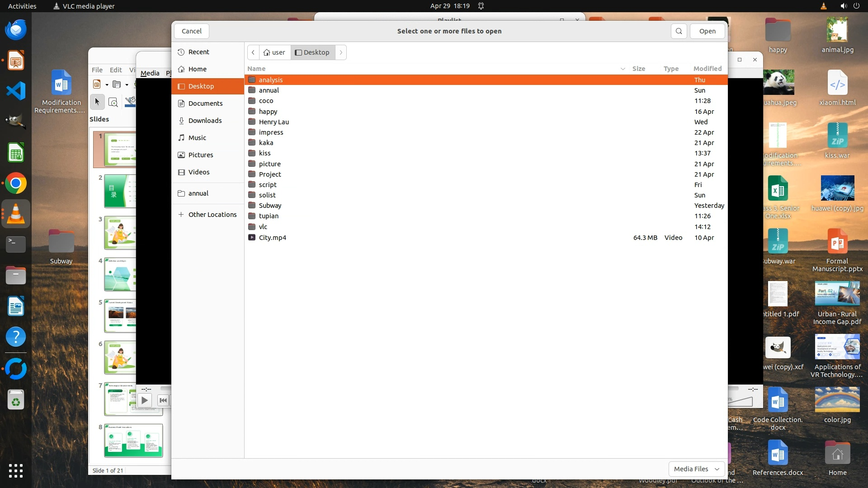Click the Name column sort arrow
868x488 pixels.
coord(623,69)
